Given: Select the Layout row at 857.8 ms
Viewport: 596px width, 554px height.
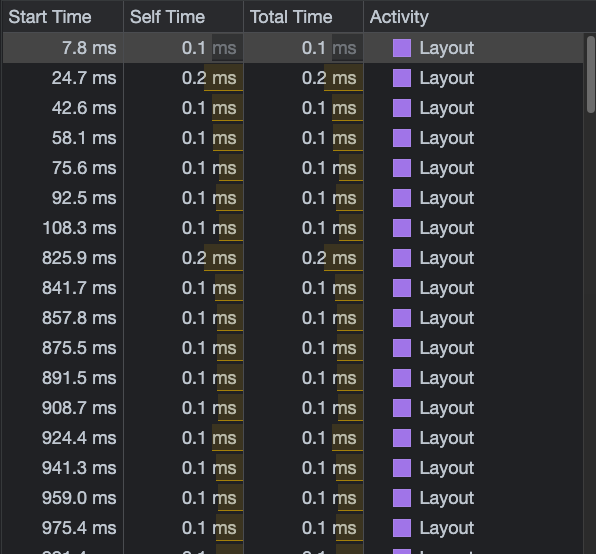Looking at the screenshot, I should pyautogui.click(x=293, y=318).
